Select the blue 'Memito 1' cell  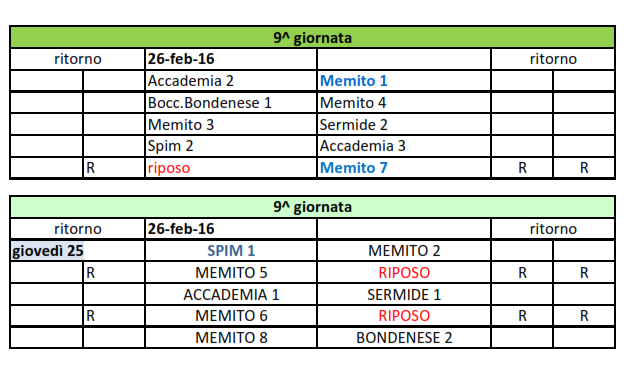(404, 81)
